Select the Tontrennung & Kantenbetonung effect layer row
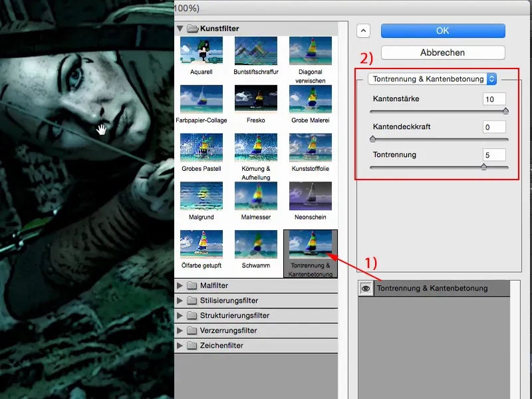Viewport: 532px width, 399px height. [434, 289]
